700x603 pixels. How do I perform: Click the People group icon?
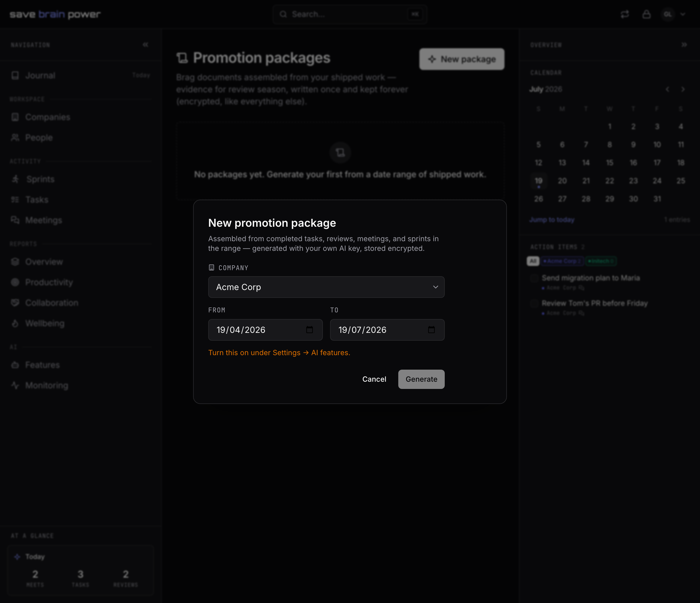15,137
